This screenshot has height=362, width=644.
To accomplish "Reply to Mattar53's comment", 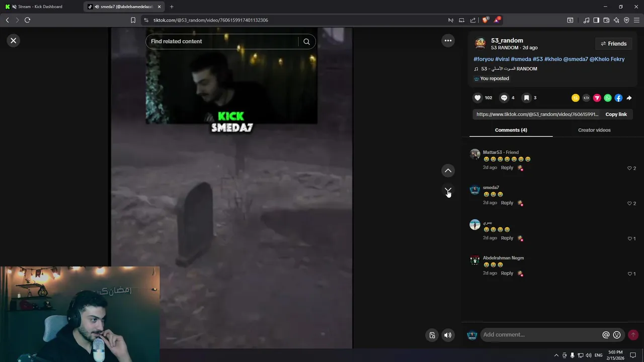I will [x=507, y=168].
